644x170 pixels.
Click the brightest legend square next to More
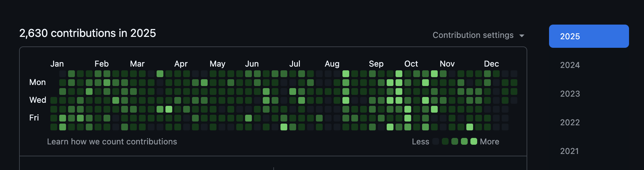[x=474, y=141]
